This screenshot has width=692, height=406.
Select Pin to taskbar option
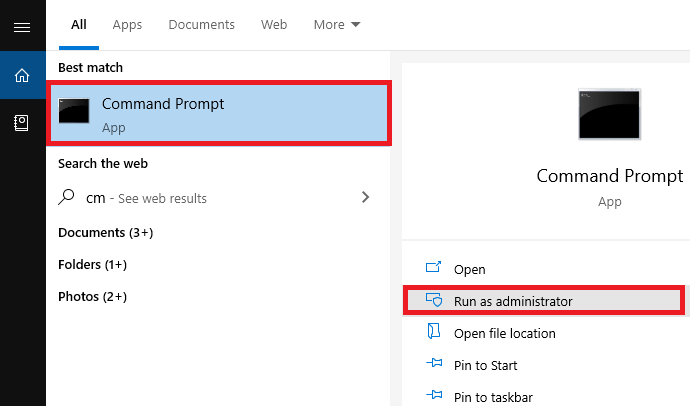tap(493, 397)
